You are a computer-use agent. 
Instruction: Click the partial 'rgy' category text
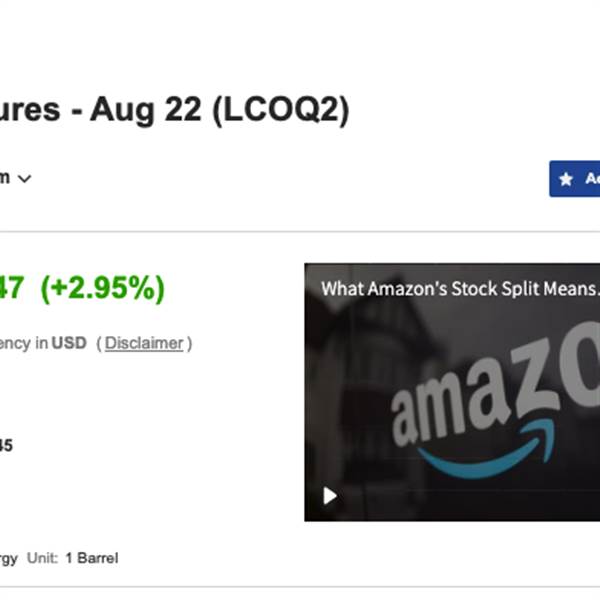(x=8, y=558)
